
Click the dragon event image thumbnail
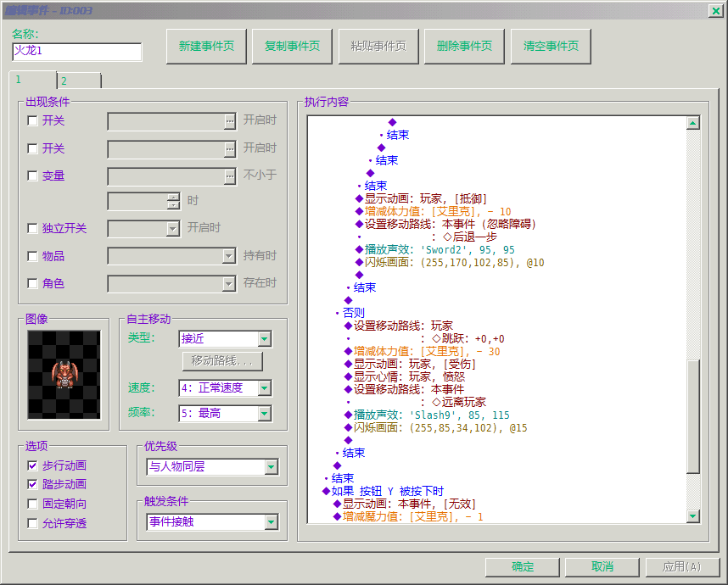[64, 375]
